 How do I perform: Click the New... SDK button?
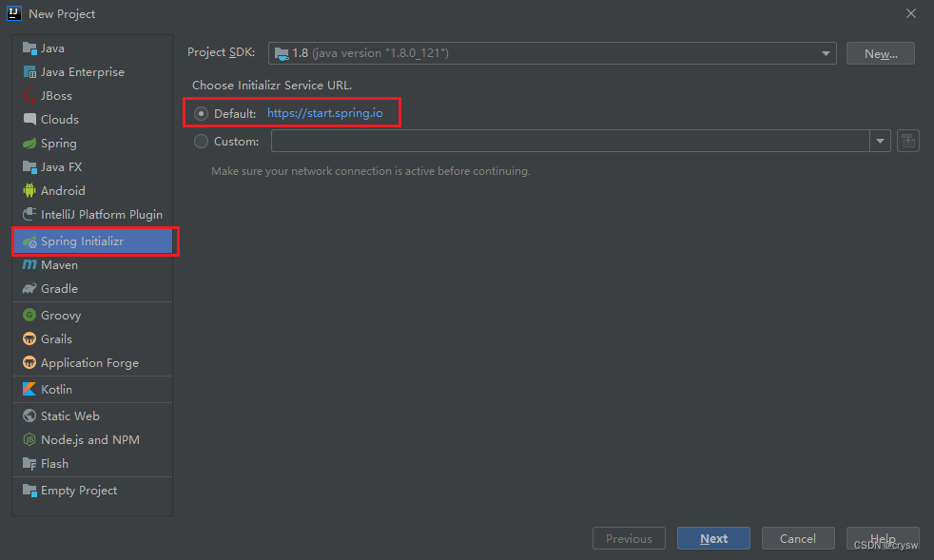coord(880,53)
